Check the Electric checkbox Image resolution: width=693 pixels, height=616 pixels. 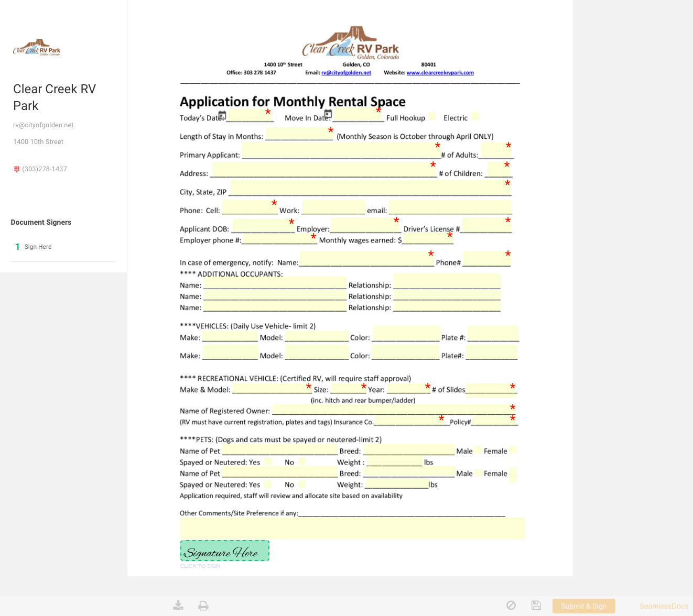coord(475,116)
